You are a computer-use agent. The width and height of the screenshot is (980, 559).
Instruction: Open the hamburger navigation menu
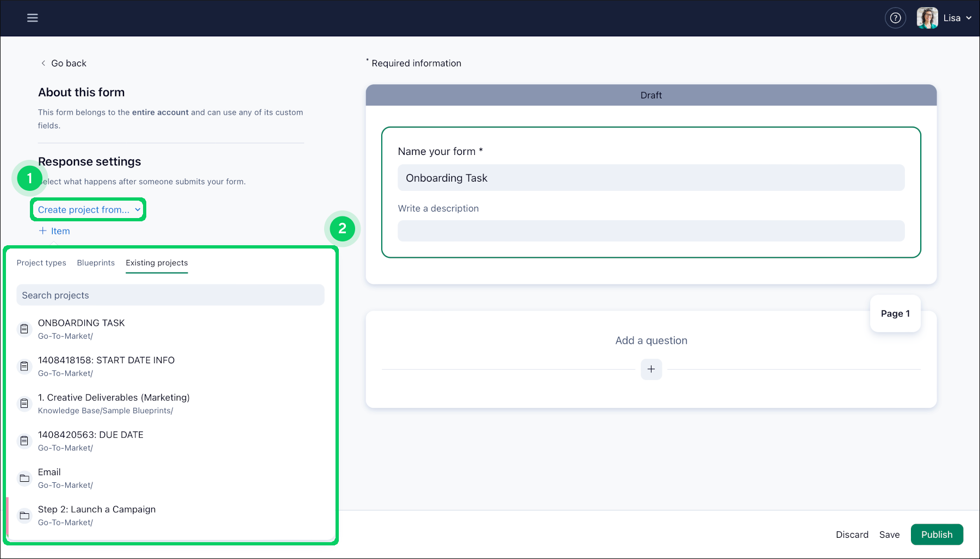click(33, 18)
